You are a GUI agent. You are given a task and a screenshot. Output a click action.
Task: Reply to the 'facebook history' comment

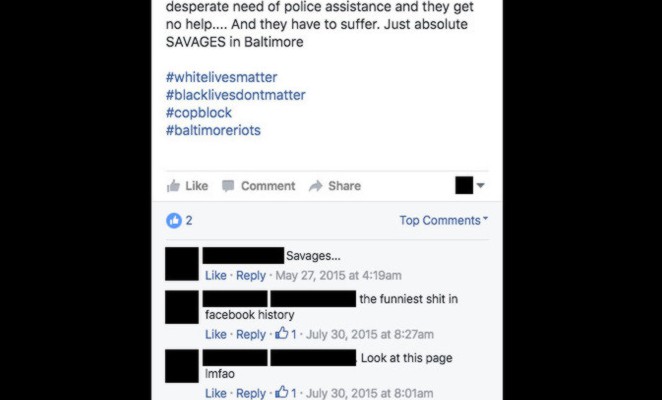tap(251, 334)
